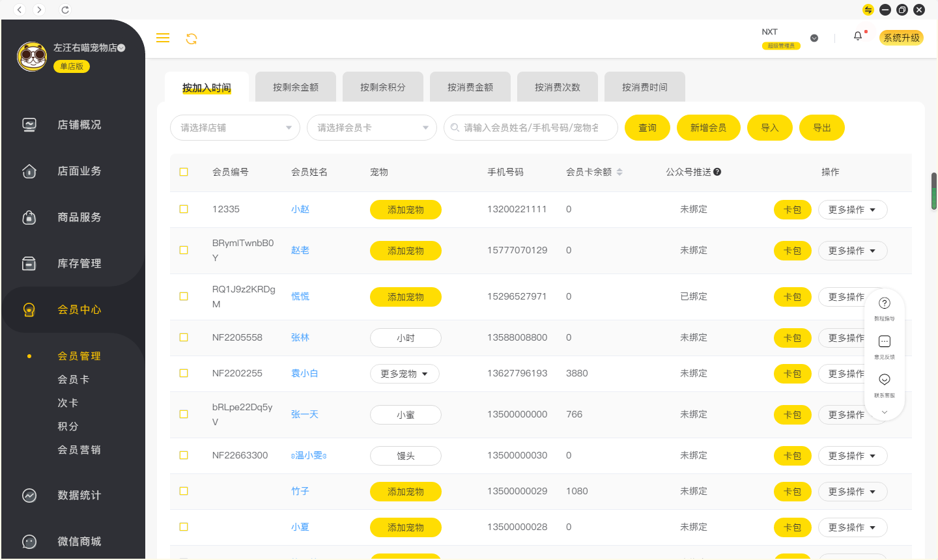Image resolution: width=938 pixels, height=560 pixels.
Task: Check the row for member 袁小白
Action: pos(184,373)
